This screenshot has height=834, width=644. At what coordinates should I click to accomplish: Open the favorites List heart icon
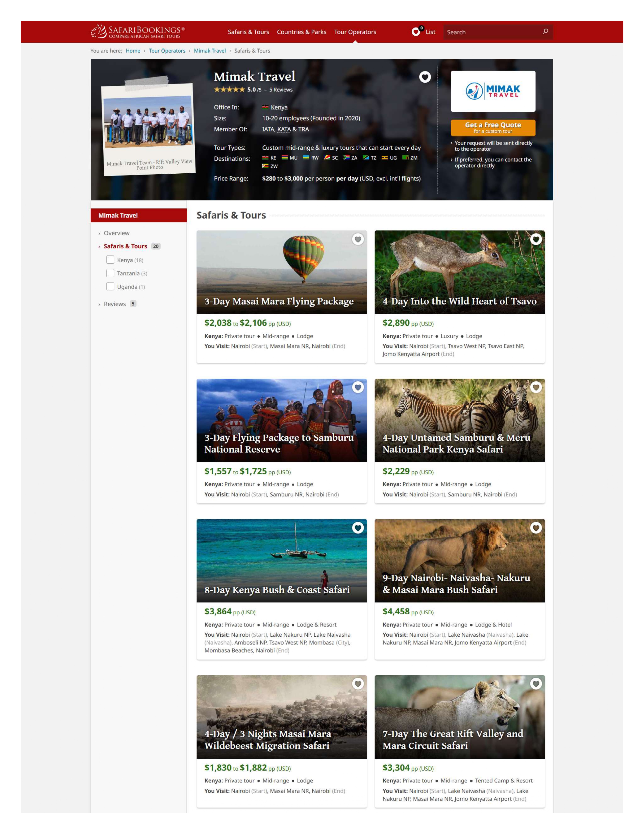coord(416,31)
